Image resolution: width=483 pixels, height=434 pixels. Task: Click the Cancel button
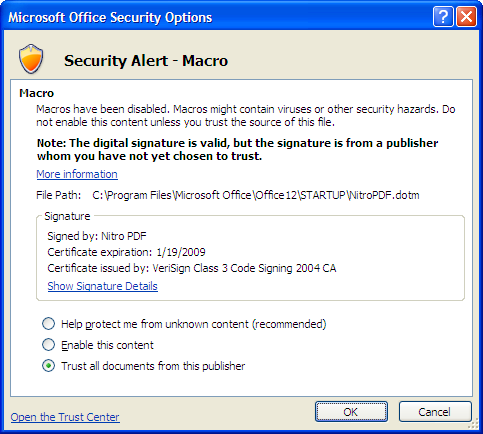coord(435,412)
